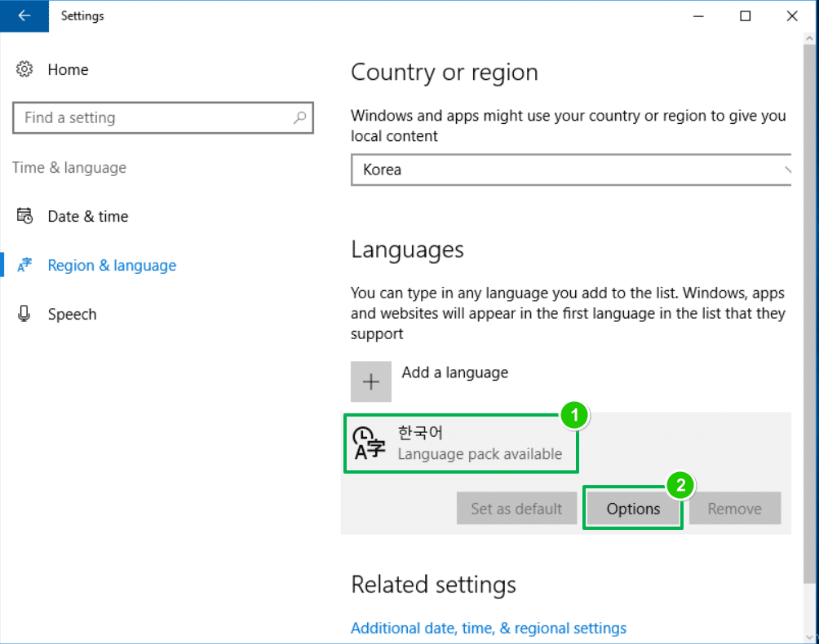Open the Home settings page
This screenshot has height=644, width=819.
click(x=68, y=70)
